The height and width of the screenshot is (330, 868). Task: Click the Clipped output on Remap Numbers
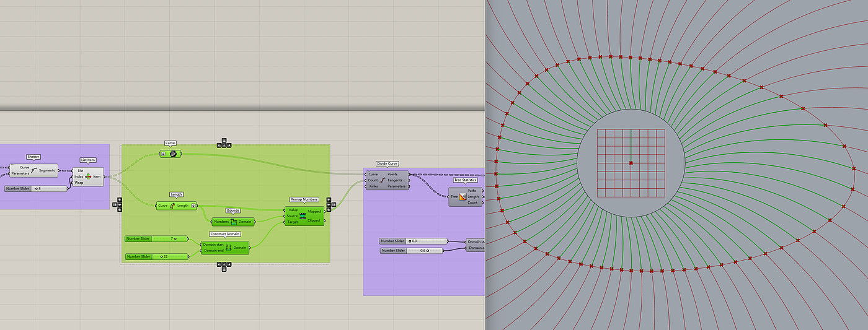pos(314,220)
